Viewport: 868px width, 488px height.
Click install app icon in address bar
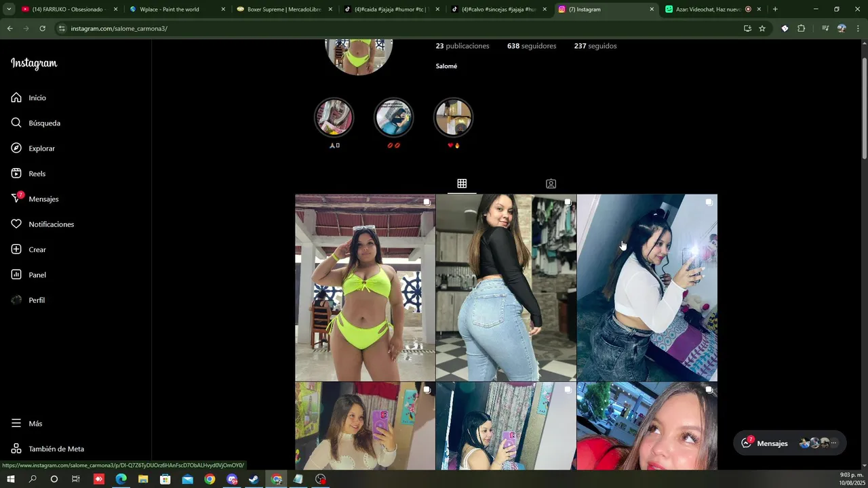coord(747,28)
